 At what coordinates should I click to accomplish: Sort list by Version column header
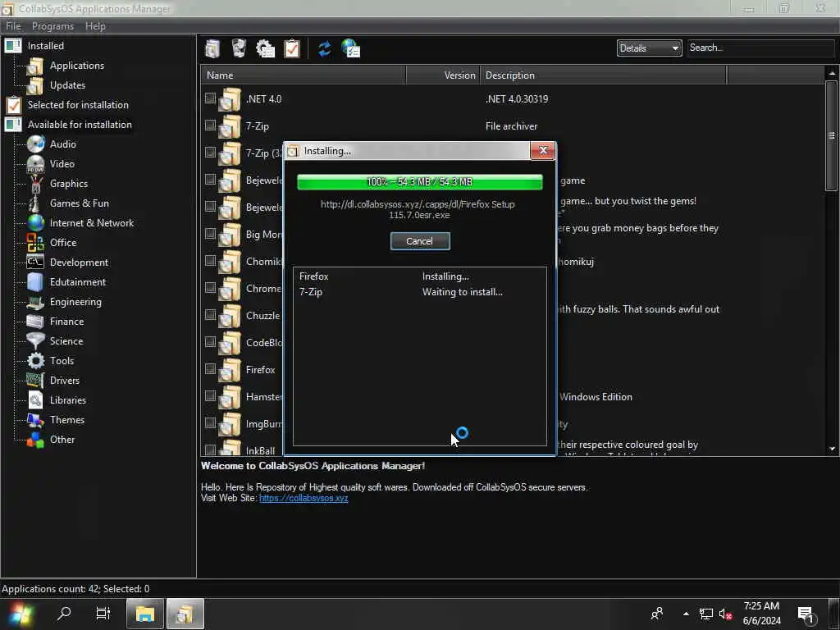click(443, 75)
